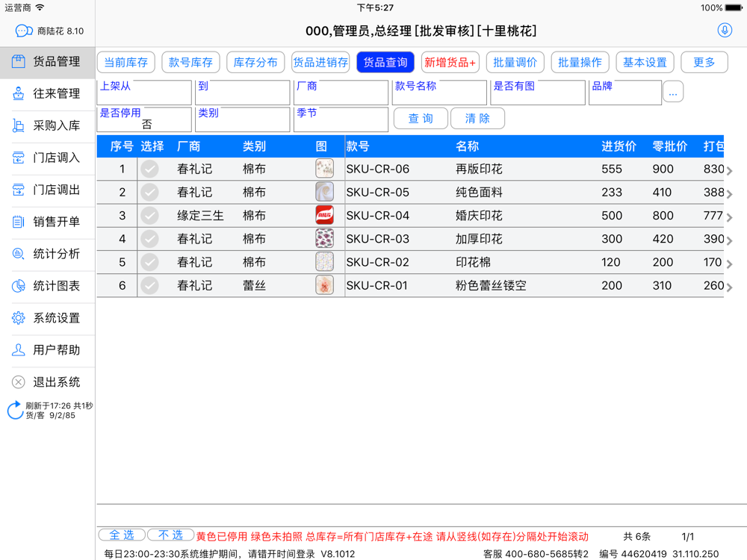This screenshot has height=560, width=747.
Task: Switch to the 当前库存 tab
Action: (126, 63)
